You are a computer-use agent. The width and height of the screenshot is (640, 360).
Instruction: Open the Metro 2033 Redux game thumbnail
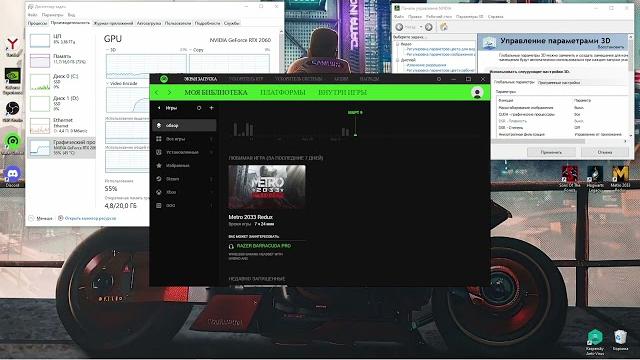tap(267, 187)
